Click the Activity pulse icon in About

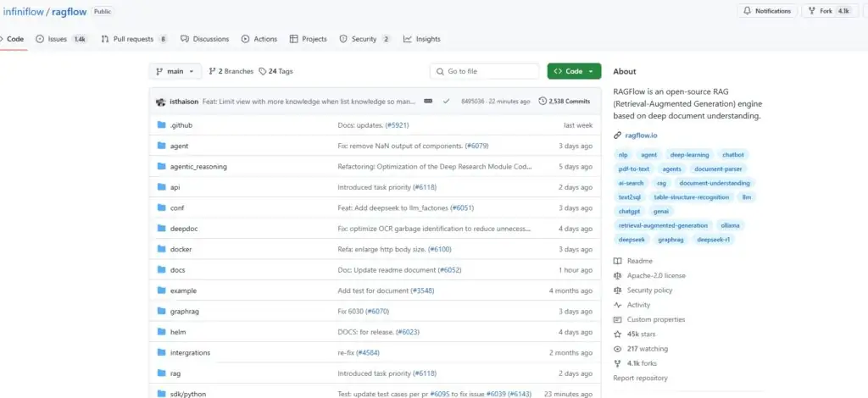point(617,305)
